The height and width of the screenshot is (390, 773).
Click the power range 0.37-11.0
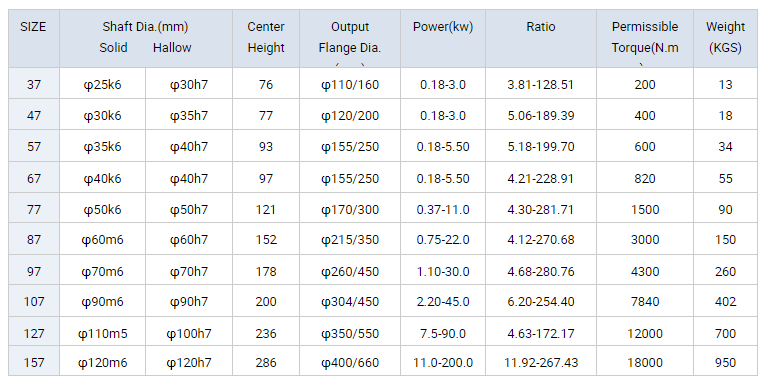point(443,209)
